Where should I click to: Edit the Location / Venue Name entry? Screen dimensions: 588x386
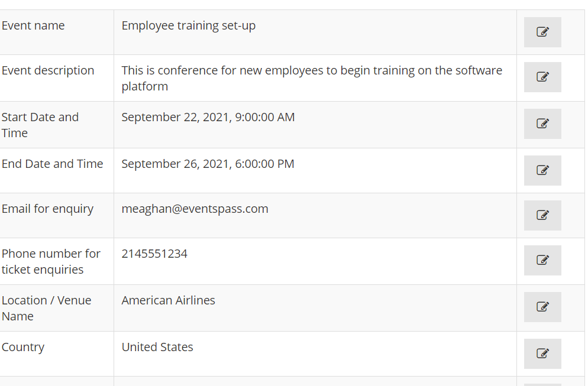pyautogui.click(x=542, y=307)
